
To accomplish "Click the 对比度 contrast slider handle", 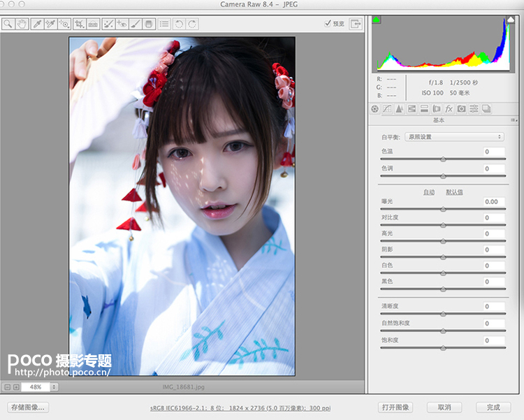I will coord(443,226).
